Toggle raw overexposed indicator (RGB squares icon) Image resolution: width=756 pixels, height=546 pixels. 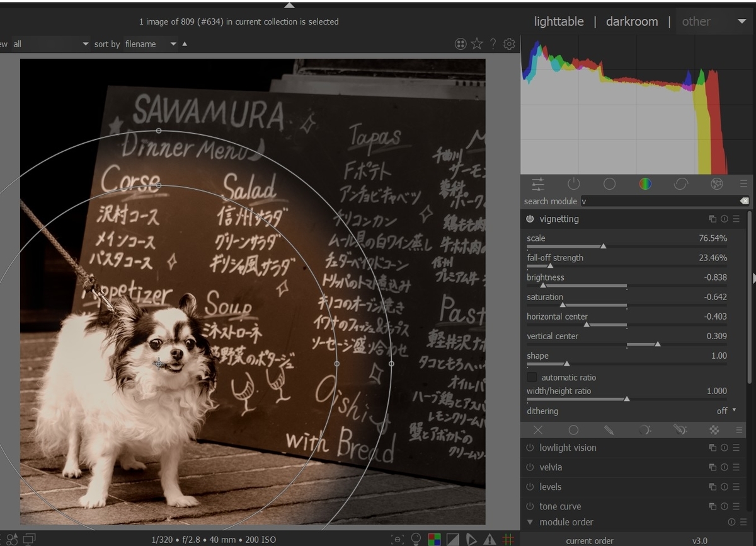(434, 539)
